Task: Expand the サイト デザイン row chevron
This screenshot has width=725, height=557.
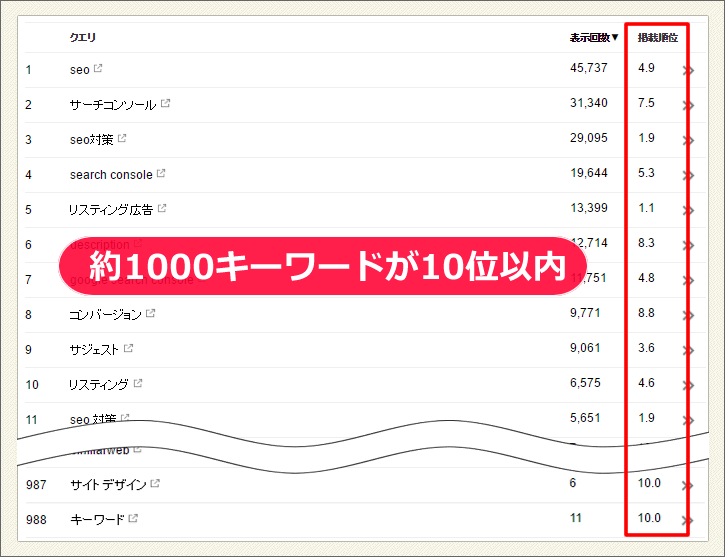Action: point(688,485)
